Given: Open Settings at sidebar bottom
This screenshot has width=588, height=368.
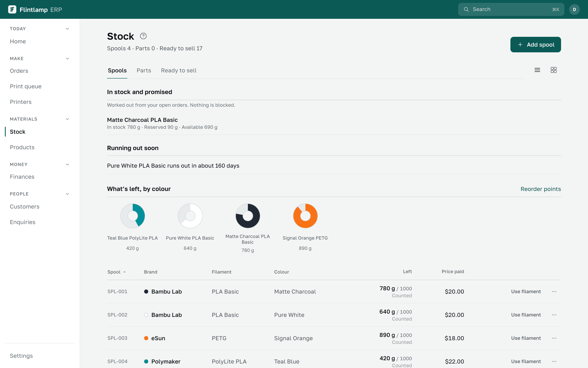Looking at the screenshot, I should click(21, 356).
